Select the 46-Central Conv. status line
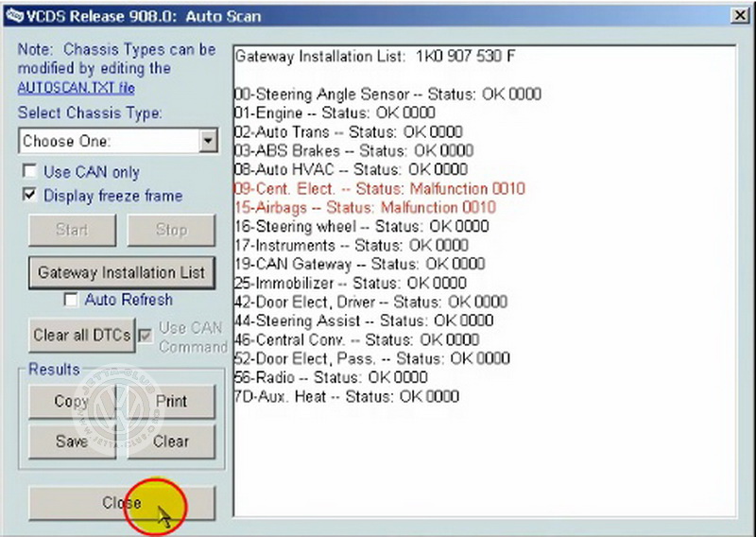The width and height of the screenshot is (756, 537). 357,339
